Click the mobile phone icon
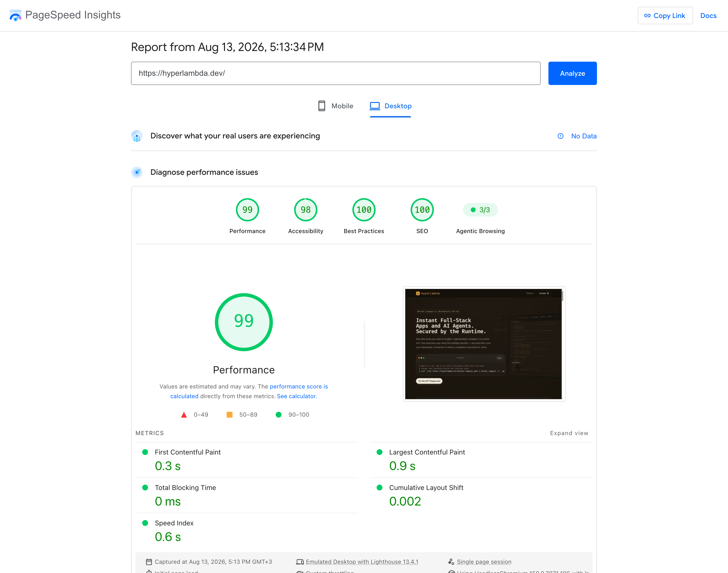This screenshot has width=728, height=573. (x=322, y=106)
